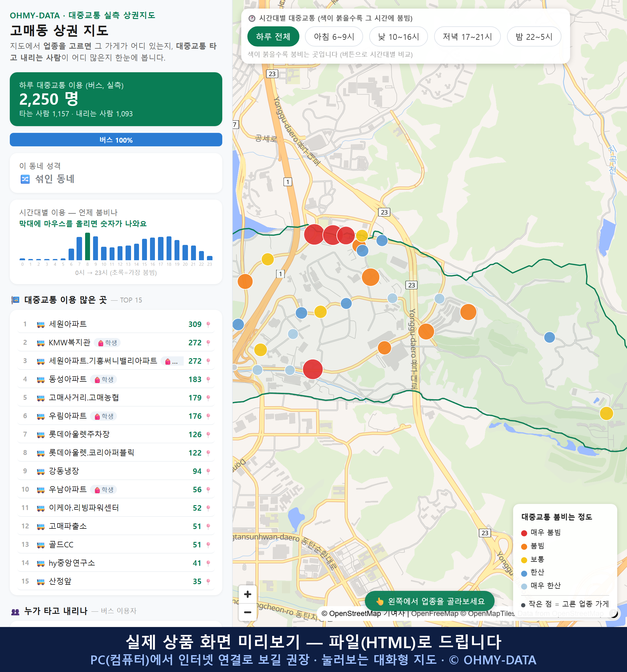
Task: Click clock icon in the 시간대별 대중교통 panel
Action: click(x=252, y=18)
